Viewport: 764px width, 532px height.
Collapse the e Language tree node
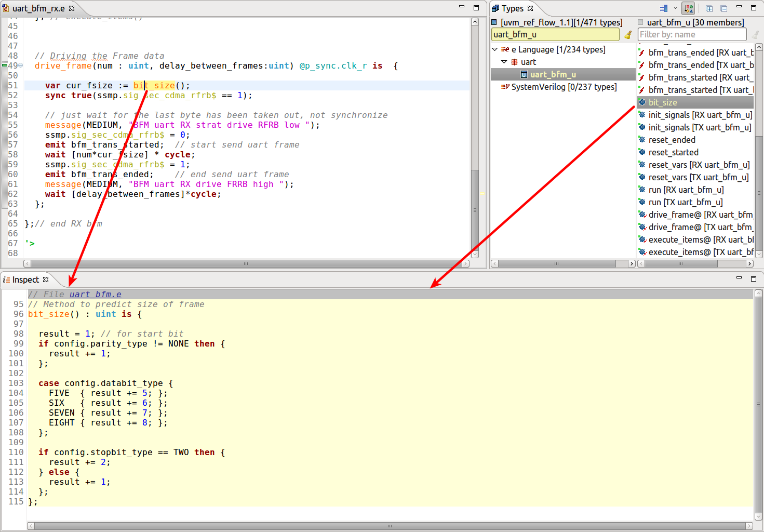[x=494, y=49]
